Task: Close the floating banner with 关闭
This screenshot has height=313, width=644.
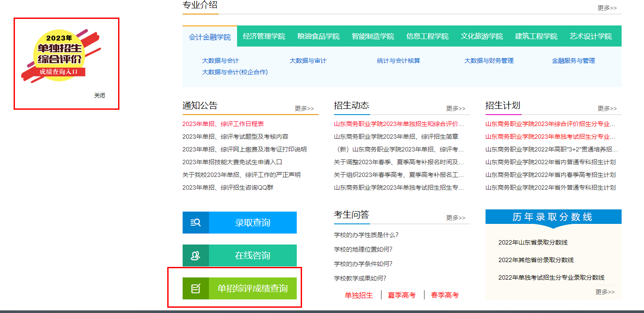Action: 100,95
